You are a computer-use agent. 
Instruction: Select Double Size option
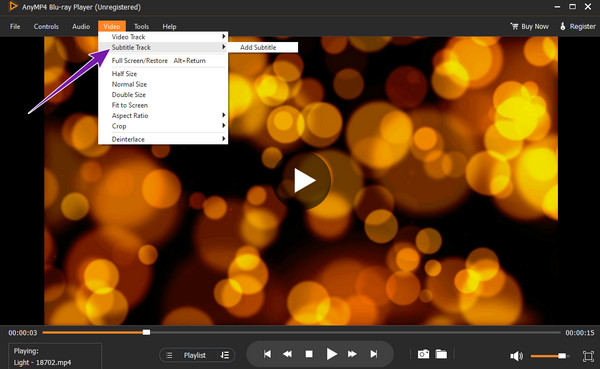click(x=163, y=95)
